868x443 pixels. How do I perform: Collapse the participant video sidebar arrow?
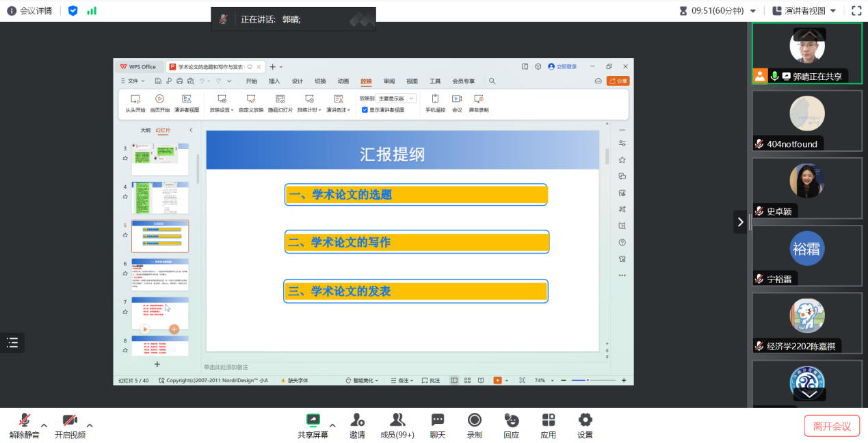740,221
